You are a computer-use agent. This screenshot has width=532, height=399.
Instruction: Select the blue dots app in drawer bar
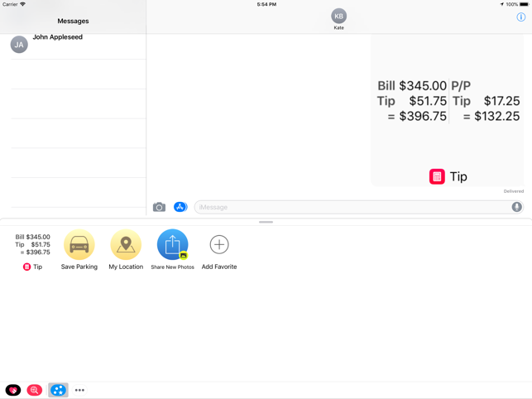coord(58,390)
